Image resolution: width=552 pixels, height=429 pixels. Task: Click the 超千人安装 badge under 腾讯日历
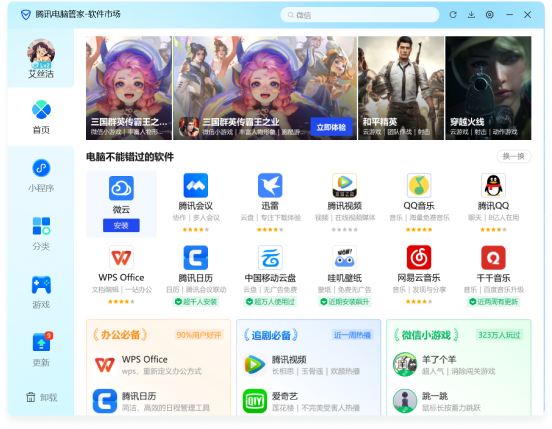click(x=196, y=302)
